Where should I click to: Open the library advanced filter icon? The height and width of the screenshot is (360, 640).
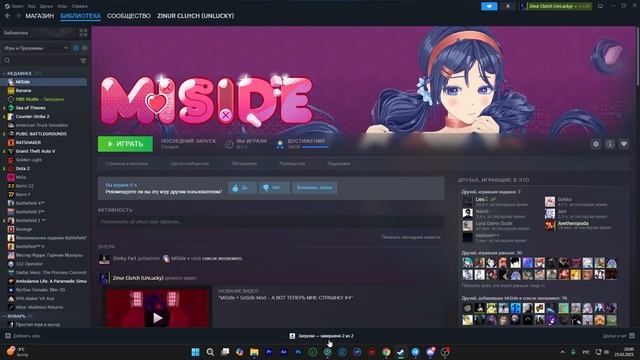83,60
